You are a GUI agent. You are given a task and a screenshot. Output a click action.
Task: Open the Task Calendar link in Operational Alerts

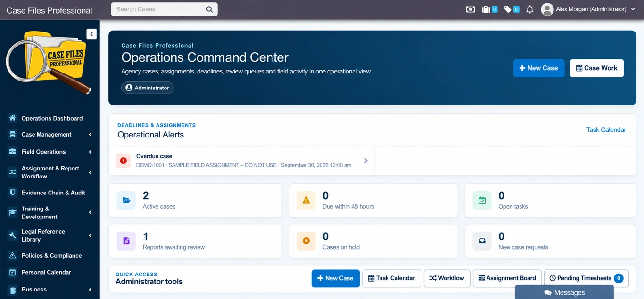click(x=606, y=130)
